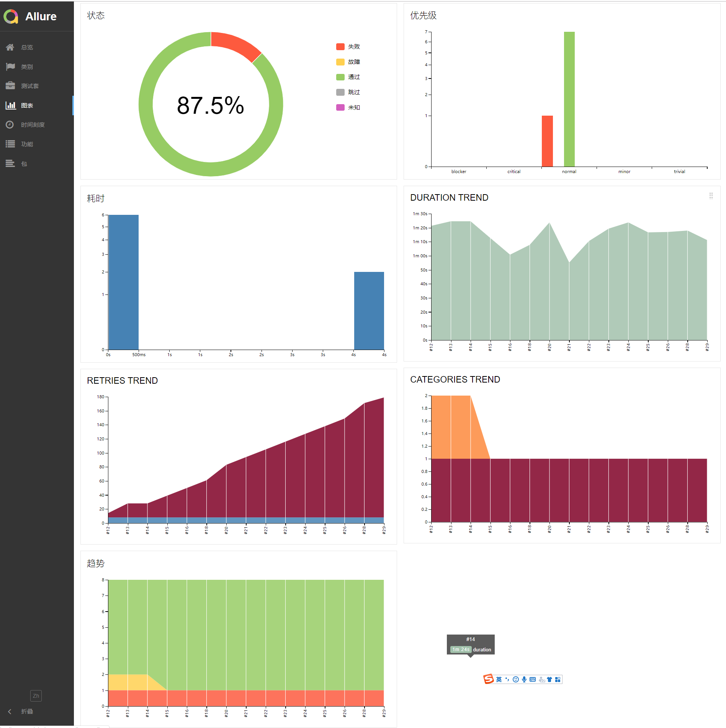Toggle the Sogou microphone voice input
This screenshot has height=728, width=726.
pos(524,679)
